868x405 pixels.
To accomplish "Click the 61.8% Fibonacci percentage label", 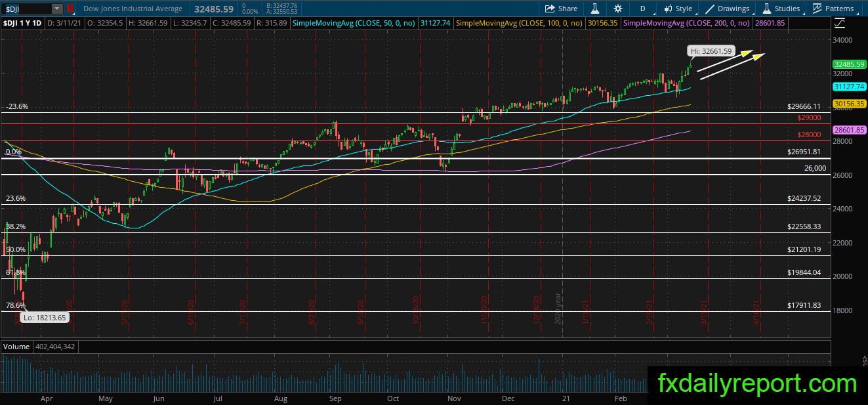I will pos(16,272).
